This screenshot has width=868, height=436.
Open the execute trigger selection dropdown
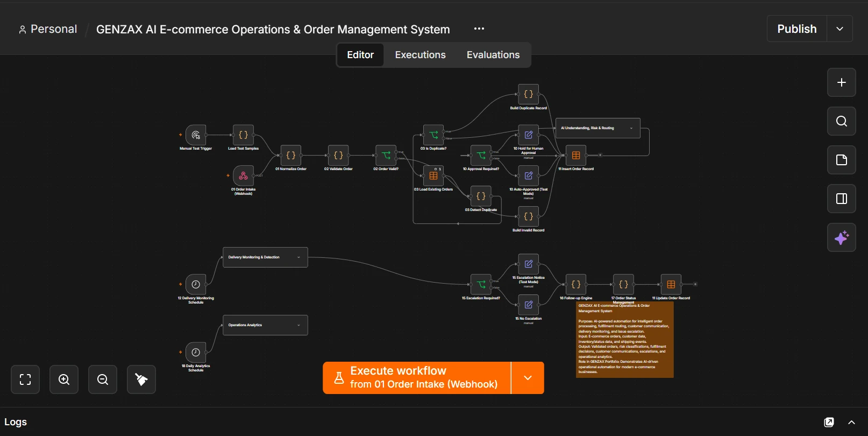click(528, 378)
